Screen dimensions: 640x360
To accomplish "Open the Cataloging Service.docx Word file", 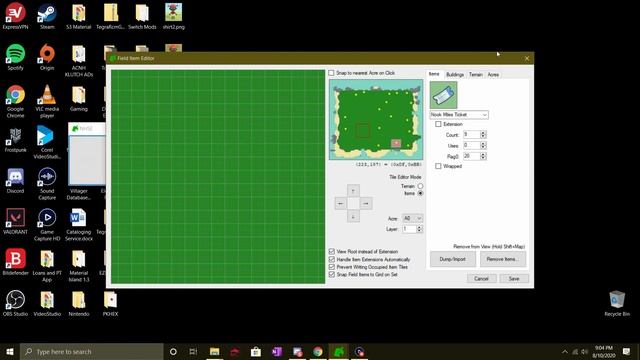I will click(x=79, y=224).
